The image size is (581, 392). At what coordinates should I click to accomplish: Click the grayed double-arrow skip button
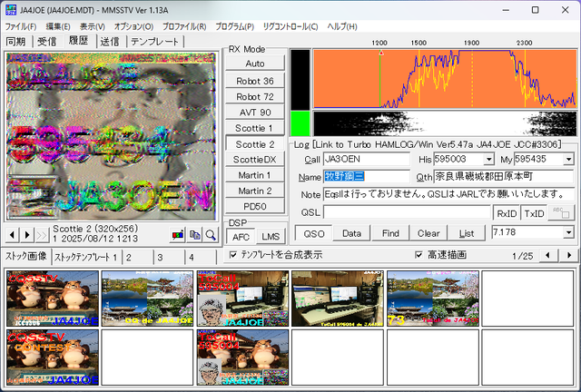[x=42, y=235]
